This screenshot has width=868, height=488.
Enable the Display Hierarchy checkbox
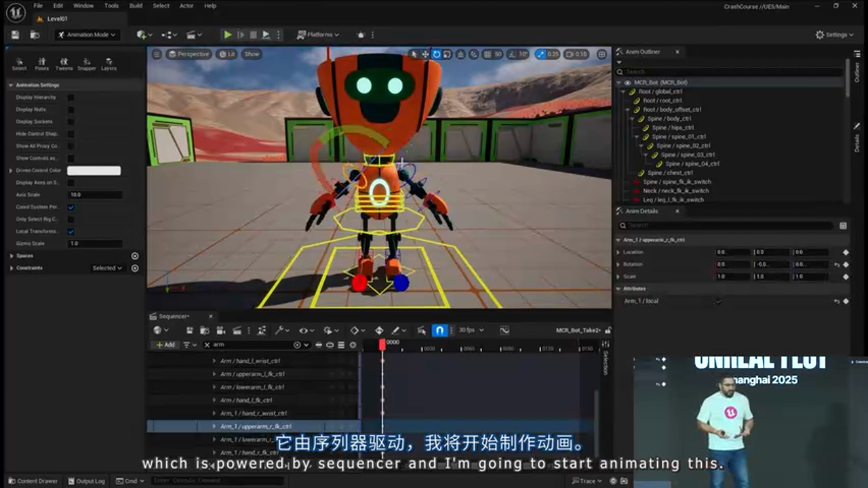(x=71, y=96)
